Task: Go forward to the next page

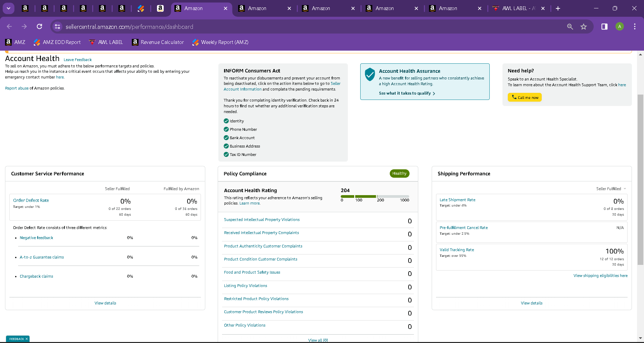Action: pos(24,26)
